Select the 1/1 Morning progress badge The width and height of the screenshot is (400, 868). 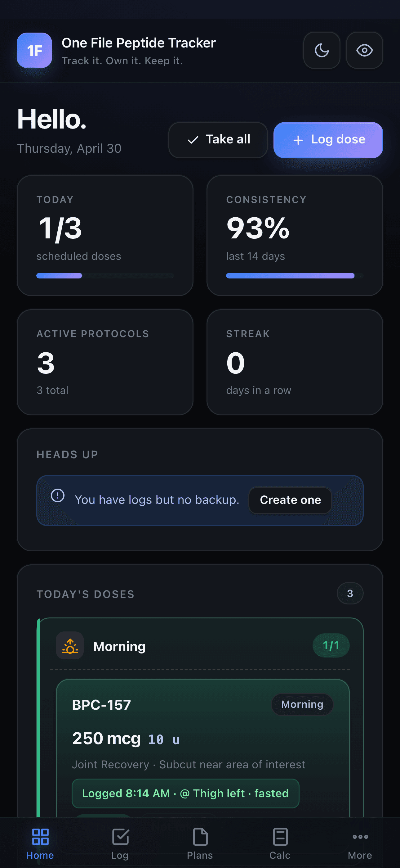tap(331, 646)
